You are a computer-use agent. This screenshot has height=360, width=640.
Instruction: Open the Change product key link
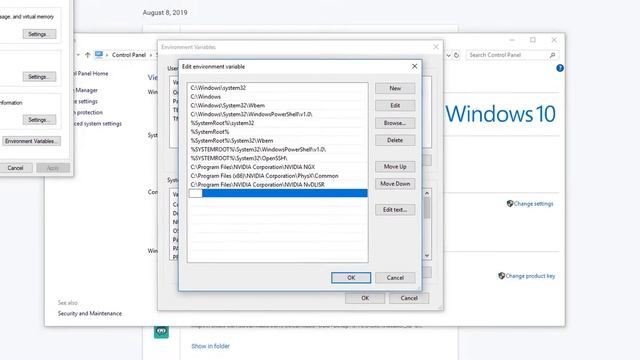tap(530, 276)
